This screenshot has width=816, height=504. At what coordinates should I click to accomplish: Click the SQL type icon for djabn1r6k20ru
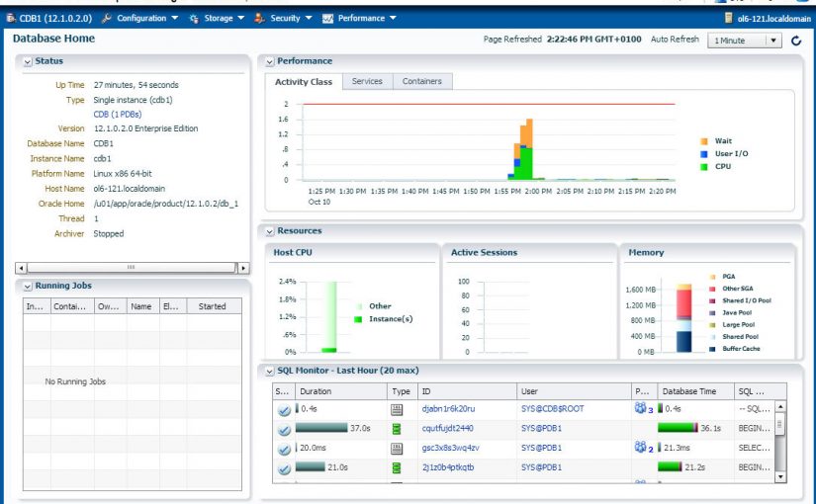[x=397, y=410]
